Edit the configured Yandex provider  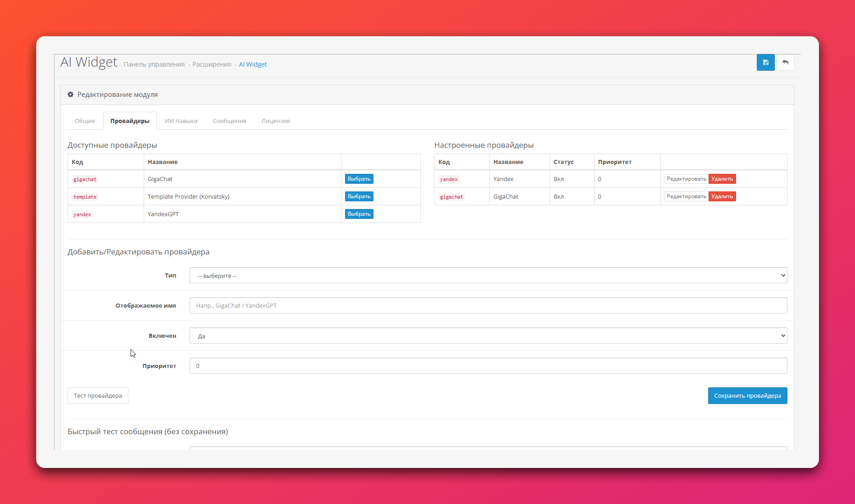click(x=686, y=179)
